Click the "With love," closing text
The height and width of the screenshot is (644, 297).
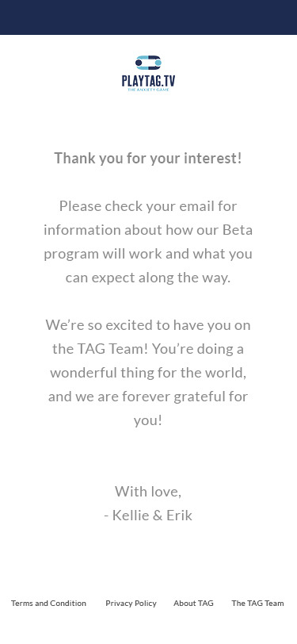(148, 491)
